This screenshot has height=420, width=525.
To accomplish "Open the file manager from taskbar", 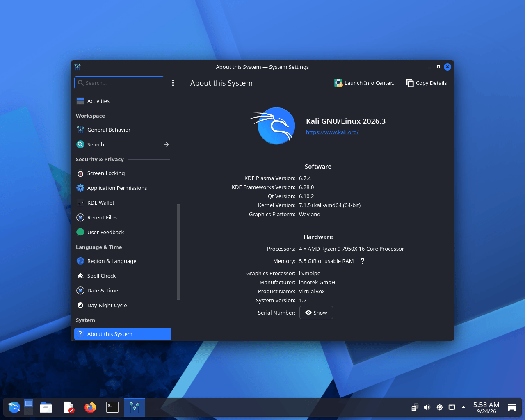I will coord(46,407).
